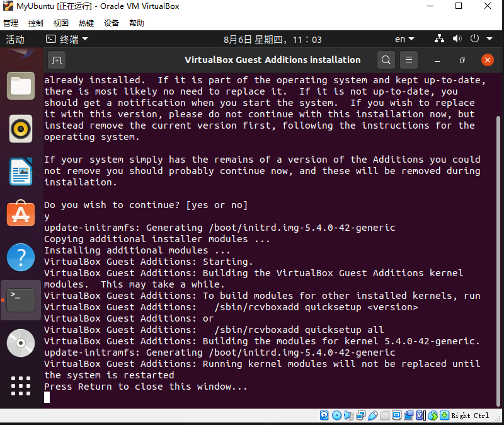Open Ubuntu Software from the dock

click(21, 213)
